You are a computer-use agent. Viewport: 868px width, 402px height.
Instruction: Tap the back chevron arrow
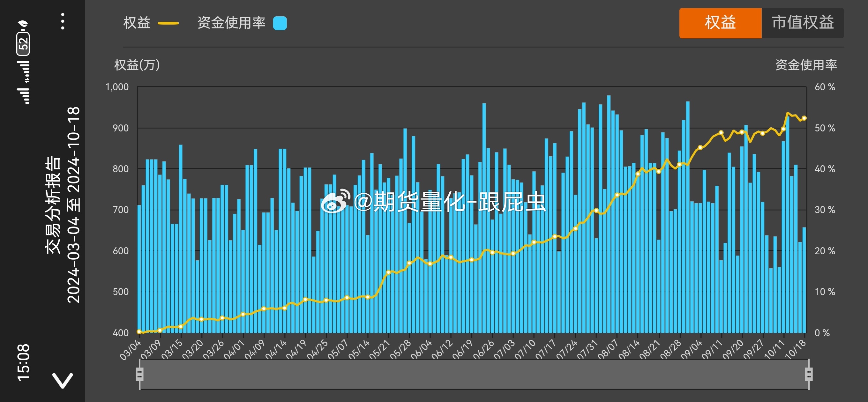click(63, 380)
